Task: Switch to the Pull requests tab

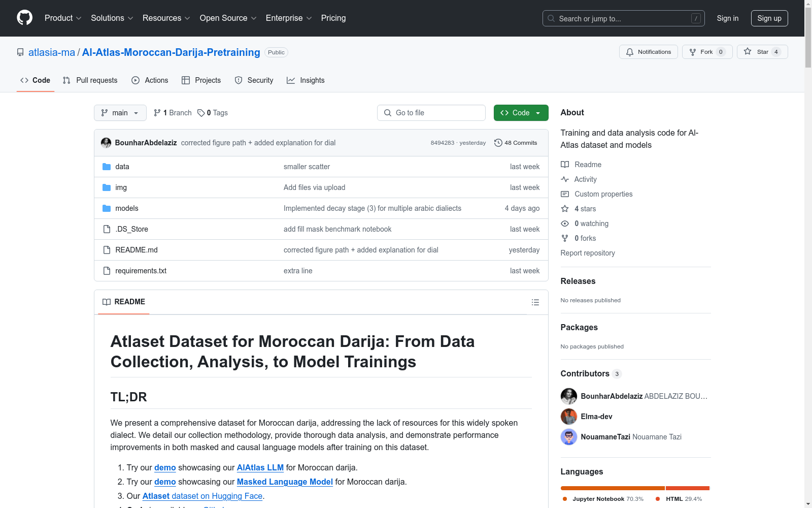Action: coord(90,80)
